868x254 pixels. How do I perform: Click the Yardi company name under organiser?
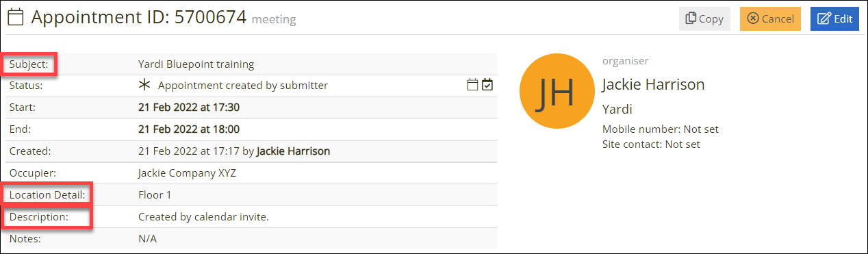click(x=617, y=109)
